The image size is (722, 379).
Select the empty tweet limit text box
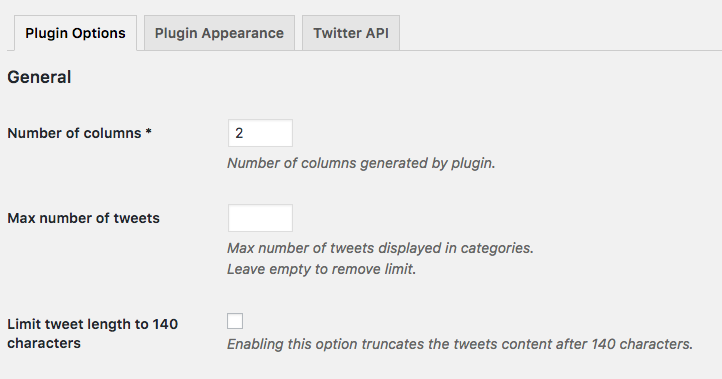point(260,218)
